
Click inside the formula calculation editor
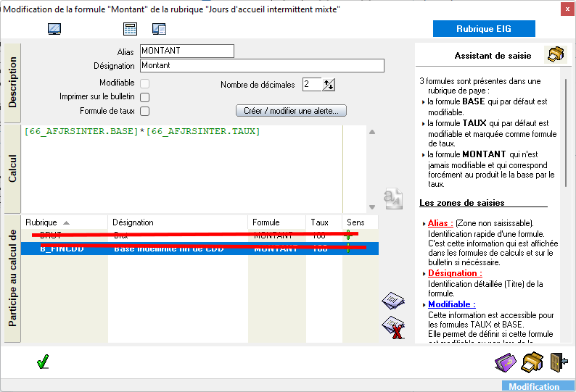[x=182, y=169]
